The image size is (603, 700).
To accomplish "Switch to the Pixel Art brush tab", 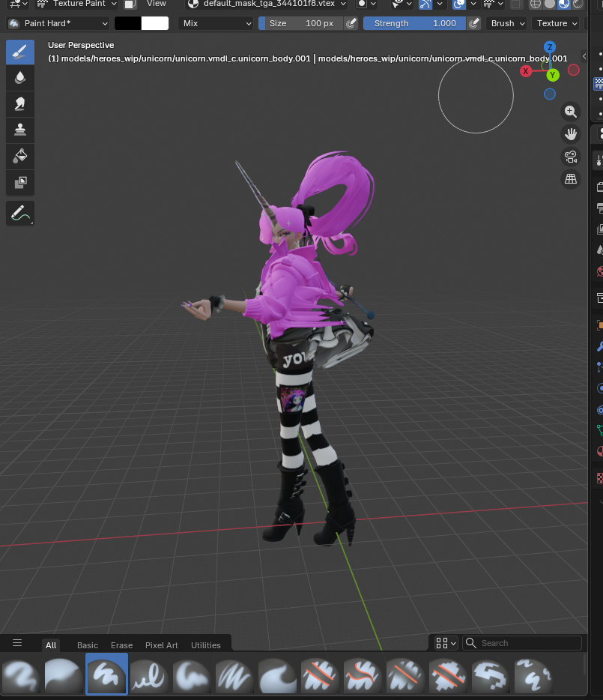I will click(x=162, y=645).
